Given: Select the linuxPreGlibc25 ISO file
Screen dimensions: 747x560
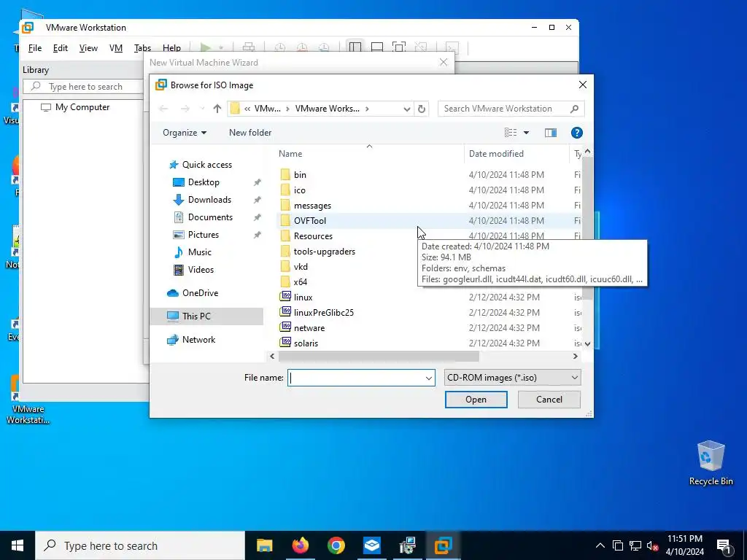Looking at the screenshot, I should [323, 312].
